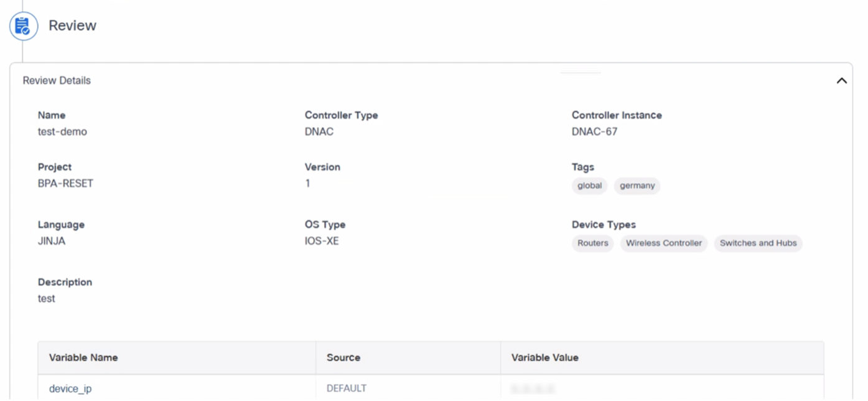
Task: Click the Routers device type chip
Action: pyautogui.click(x=592, y=243)
